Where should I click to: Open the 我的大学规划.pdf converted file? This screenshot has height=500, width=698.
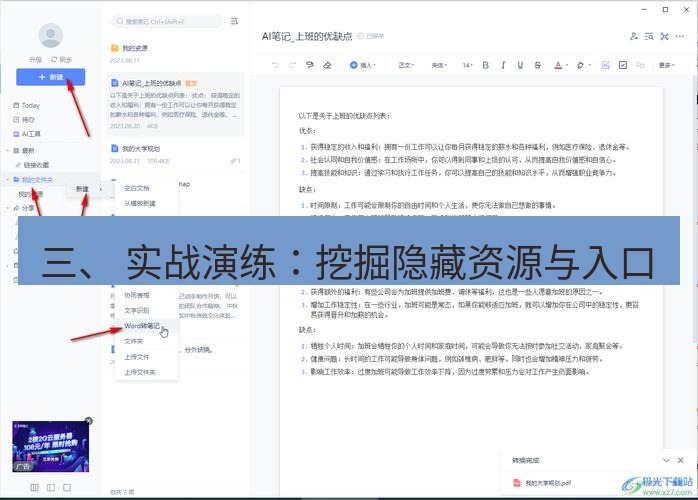[543, 483]
